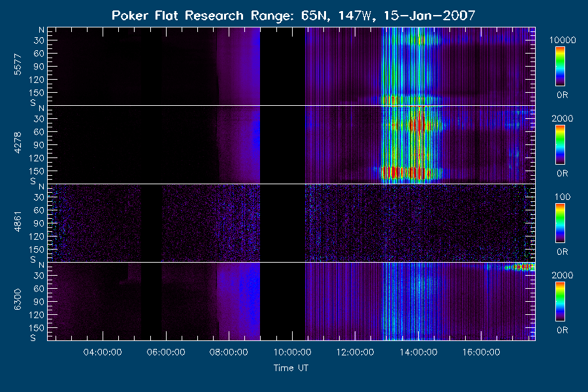Click the 90 tick label of the 4861 panel
The image size is (588, 392).
[39, 223]
